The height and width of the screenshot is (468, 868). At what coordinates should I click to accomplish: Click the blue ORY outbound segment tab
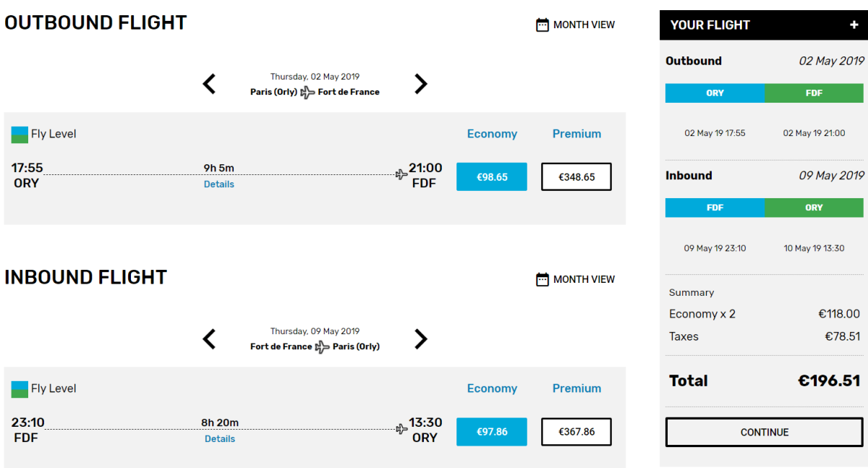(x=715, y=93)
